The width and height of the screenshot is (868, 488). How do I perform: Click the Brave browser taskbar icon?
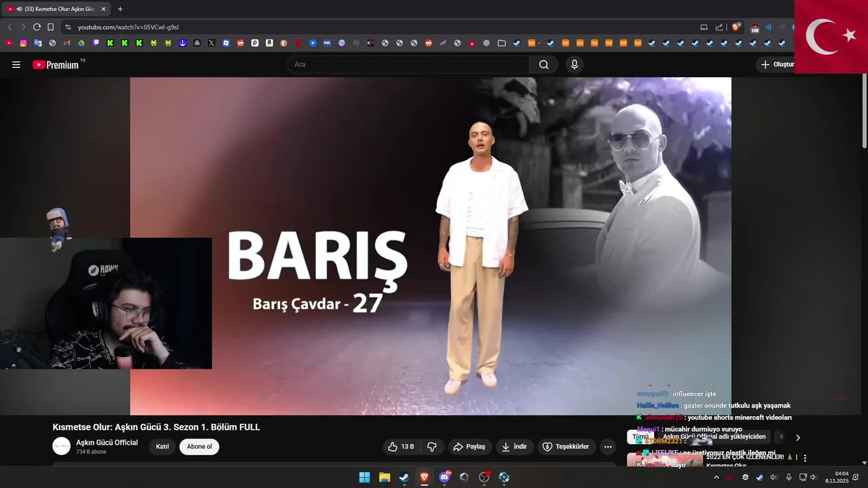click(x=425, y=477)
